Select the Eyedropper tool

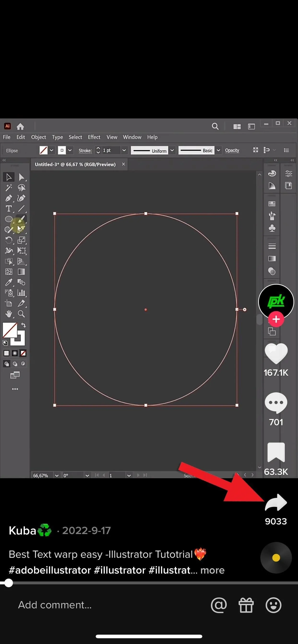pos(9,282)
